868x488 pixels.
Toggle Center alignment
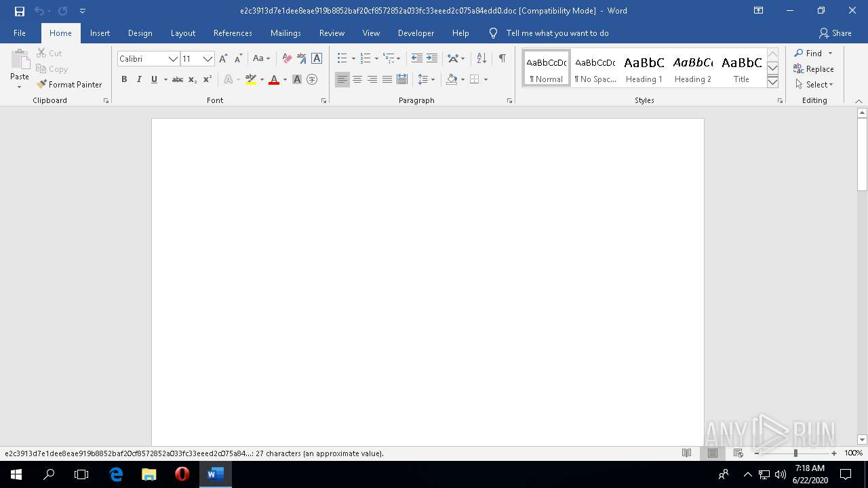coord(357,79)
